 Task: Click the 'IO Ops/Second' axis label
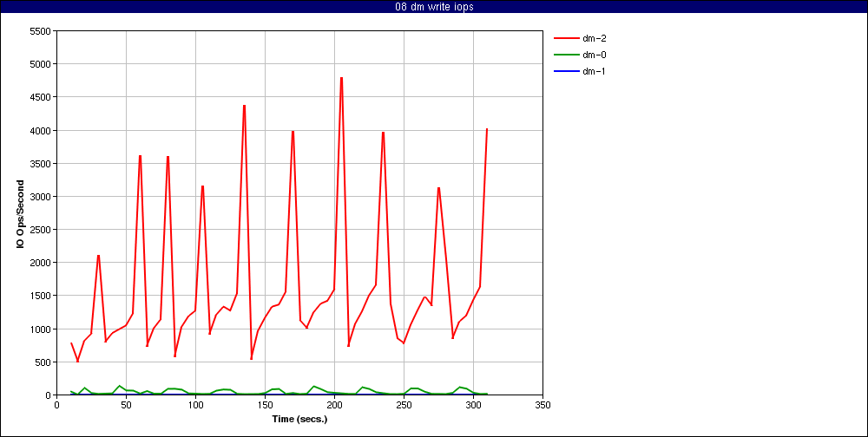[21, 213]
